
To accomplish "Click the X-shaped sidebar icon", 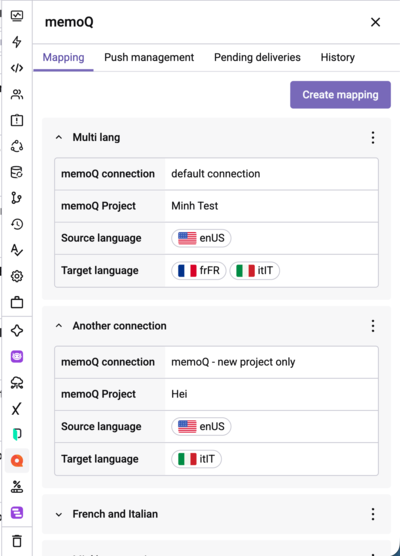I will pyautogui.click(x=17, y=408).
